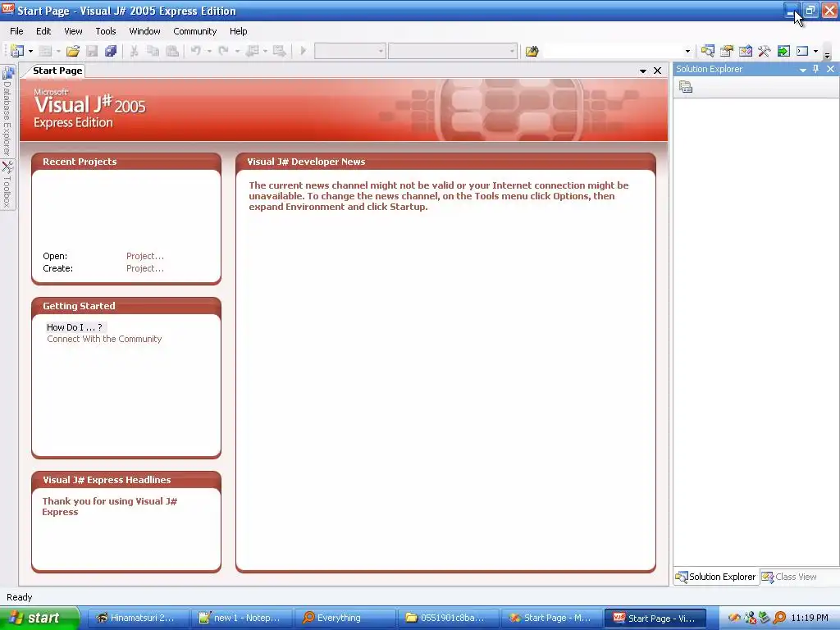840x630 pixels.
Task: Click the How Do I ... ? link
Action: pos(75,326)
